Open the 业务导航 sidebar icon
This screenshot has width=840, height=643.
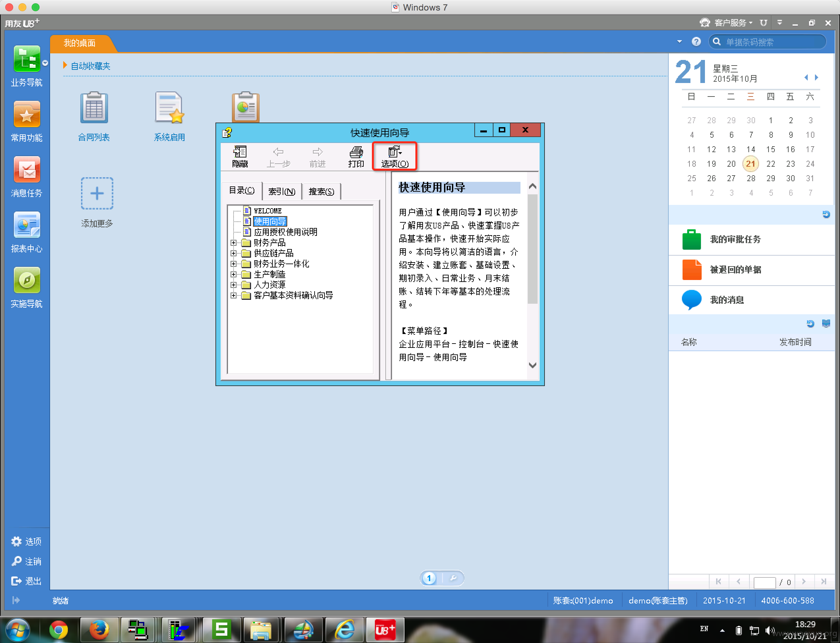tap(26, 59)
